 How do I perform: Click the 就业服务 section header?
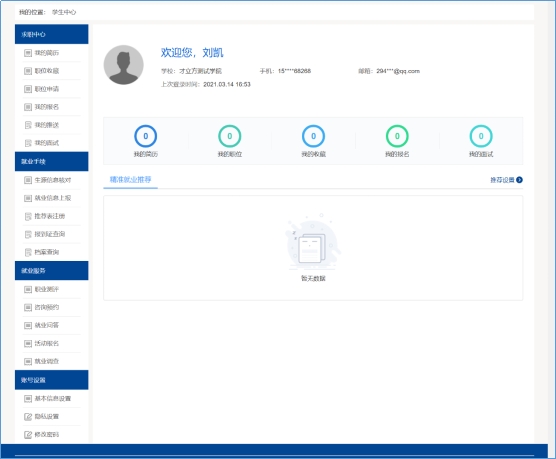(x=51, y=271)
